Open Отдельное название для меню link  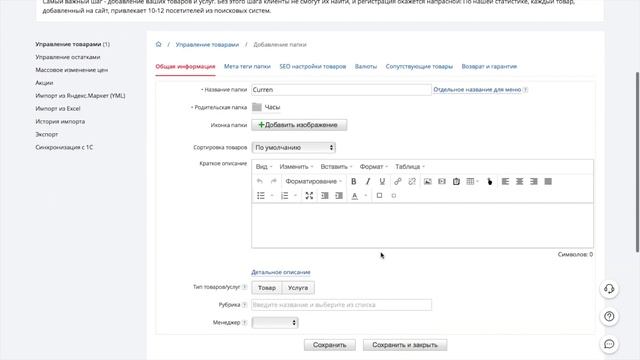[477, 89]
